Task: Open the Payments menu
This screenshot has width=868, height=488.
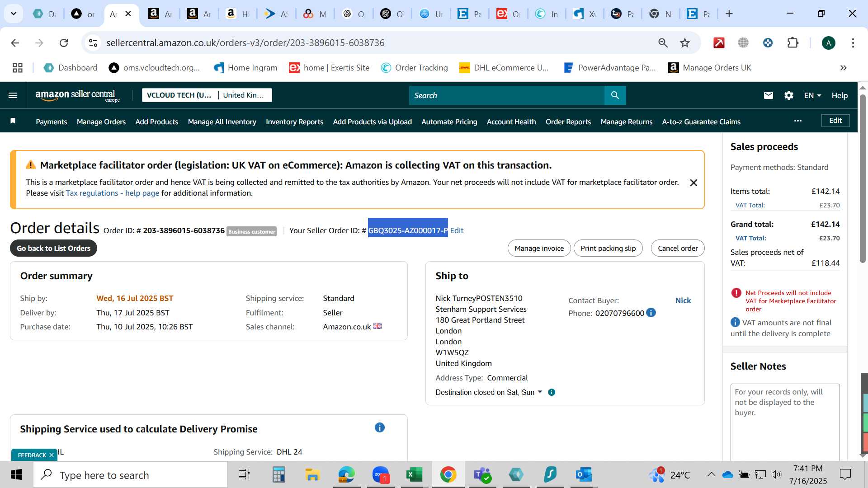Action: click(x=52, y=122)
